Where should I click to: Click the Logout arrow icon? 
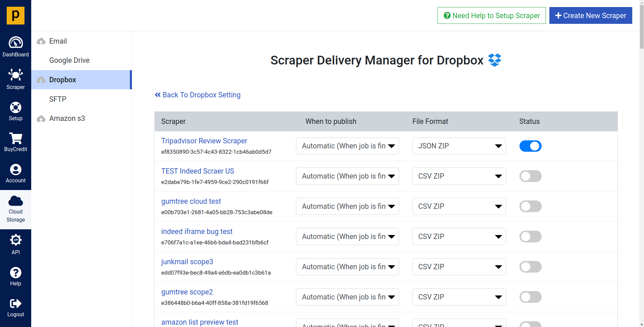click(15, 303)
